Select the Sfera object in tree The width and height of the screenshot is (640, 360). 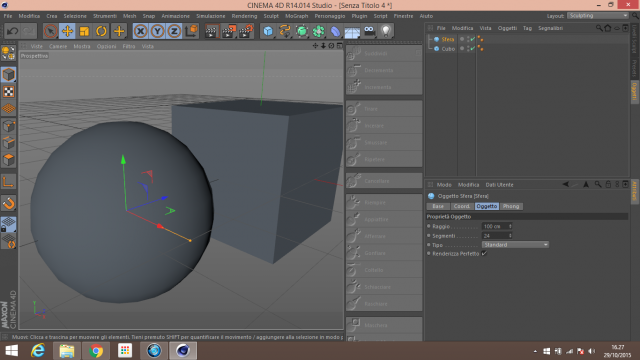[x=448, y=39]
